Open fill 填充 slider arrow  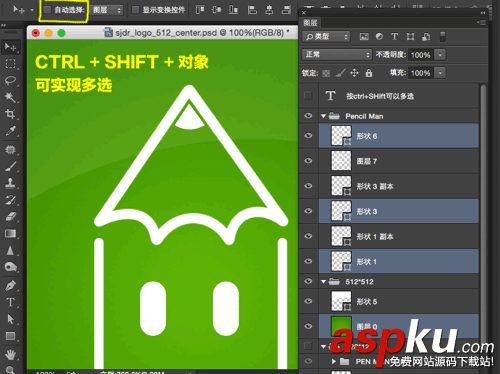pos(440,73)
